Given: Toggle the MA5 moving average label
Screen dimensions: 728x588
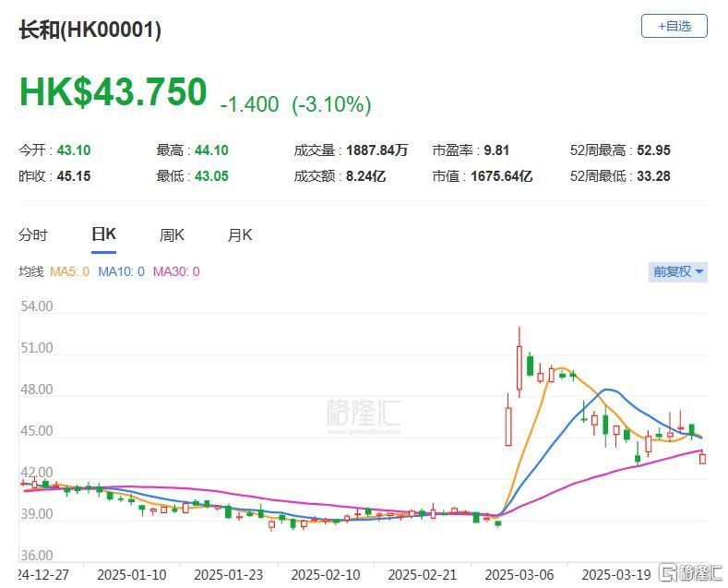Looking at the screenshot, I should 69,271.
